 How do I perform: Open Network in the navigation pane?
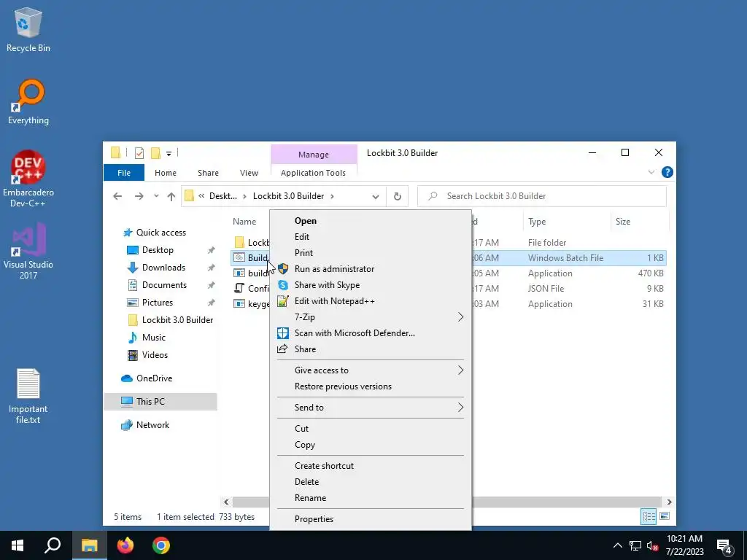pos(152,425)
